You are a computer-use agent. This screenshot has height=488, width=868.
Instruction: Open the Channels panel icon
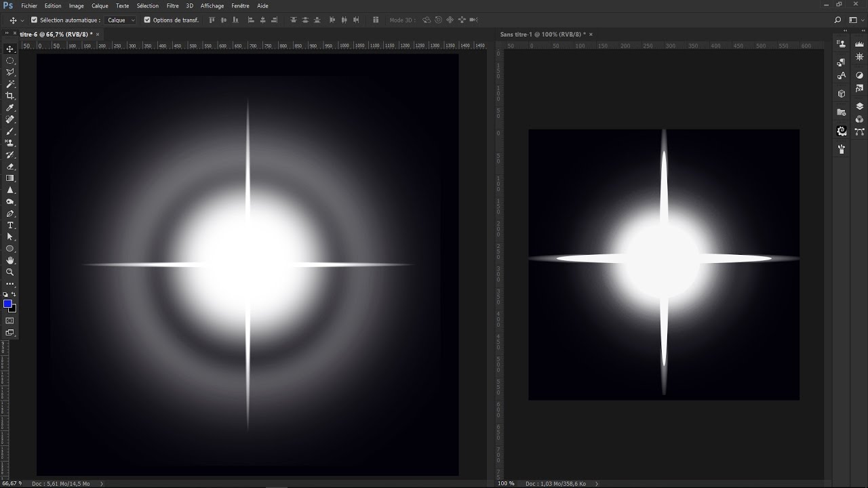click(859, 119)
